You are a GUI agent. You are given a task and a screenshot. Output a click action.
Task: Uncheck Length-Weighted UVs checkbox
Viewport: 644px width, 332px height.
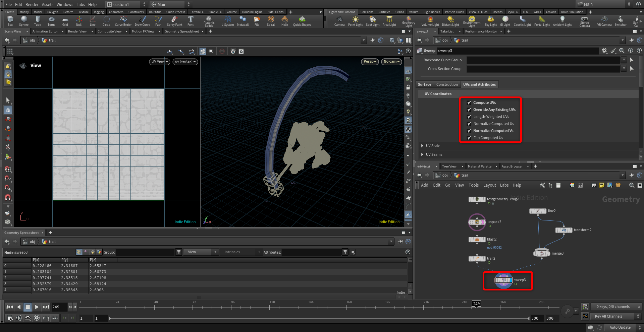[x=469, y=117]
